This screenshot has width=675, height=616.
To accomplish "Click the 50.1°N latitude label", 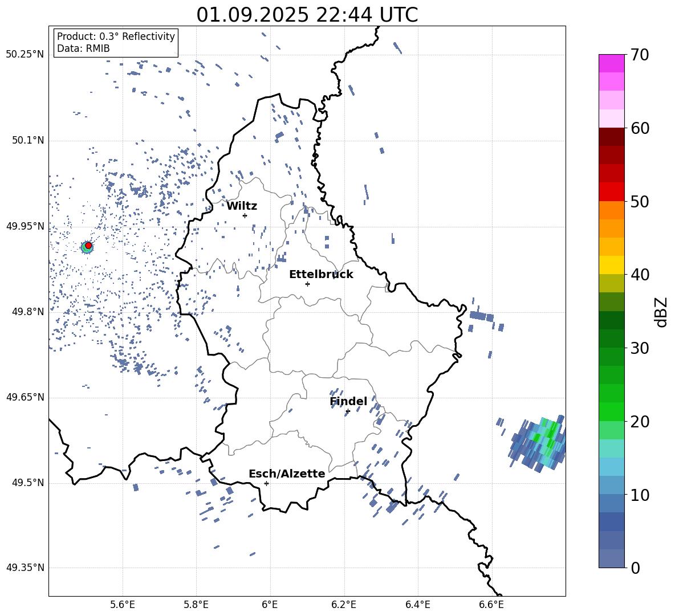I will coord(28,140).
